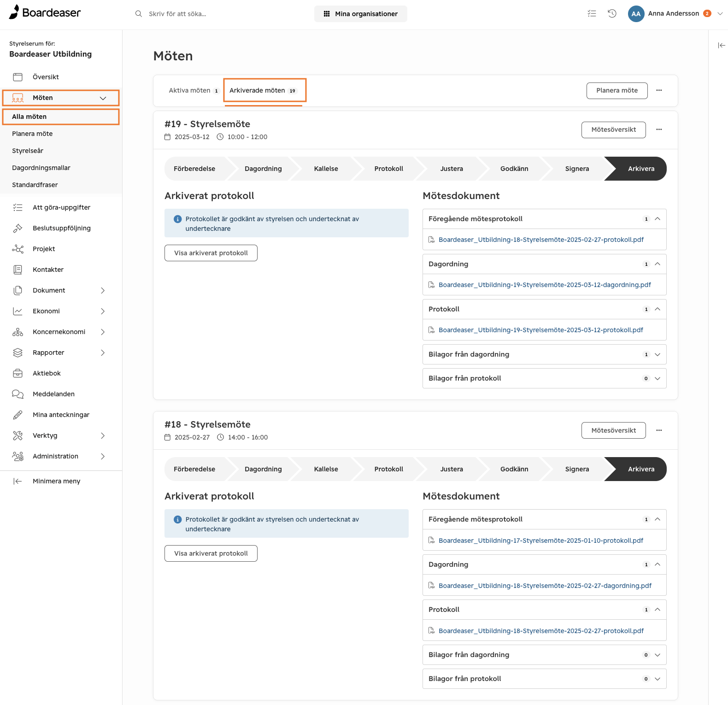The width and height of the screenshot is (728, 705).
Task: Open more options next to Planera möte
Action: click(659, 91)
